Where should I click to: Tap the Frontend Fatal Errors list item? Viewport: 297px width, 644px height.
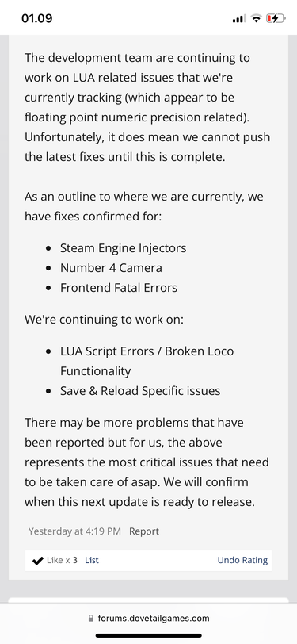coord(119,287)
